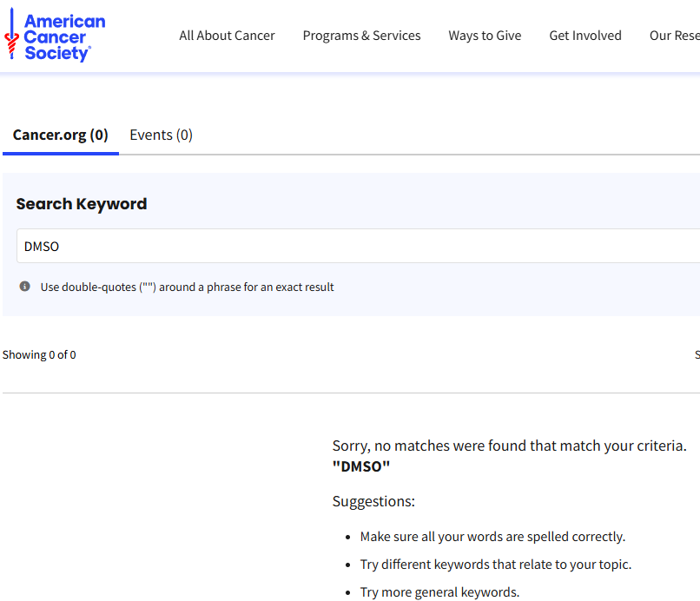Click the American Cancer Society logo
This screenshot has height=601, width=700.
55,36
